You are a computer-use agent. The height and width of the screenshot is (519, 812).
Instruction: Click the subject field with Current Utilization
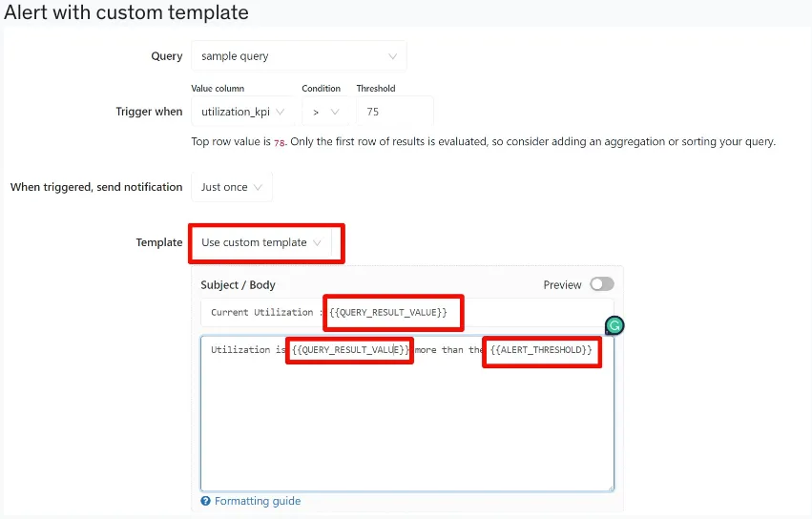(x=407, y=312)
